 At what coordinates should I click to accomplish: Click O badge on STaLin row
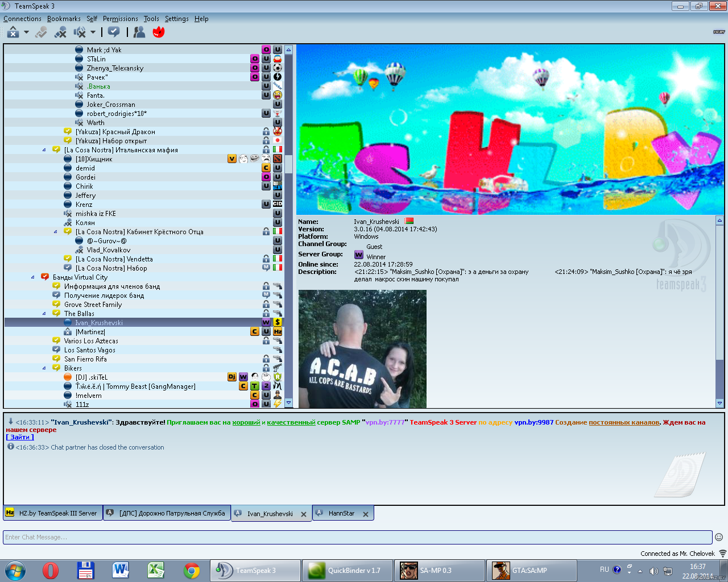(255, 59)
